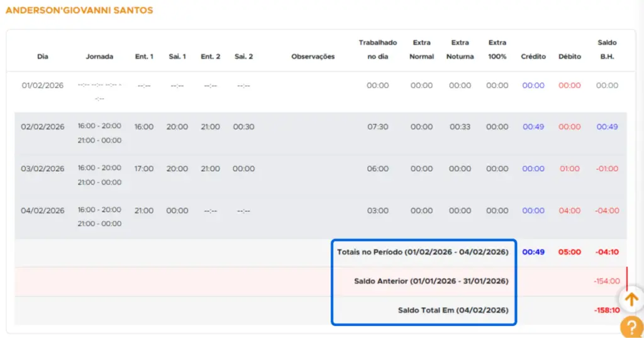Select the Trabalhado no dia column header
644x338 pixels.
(377, 49)
